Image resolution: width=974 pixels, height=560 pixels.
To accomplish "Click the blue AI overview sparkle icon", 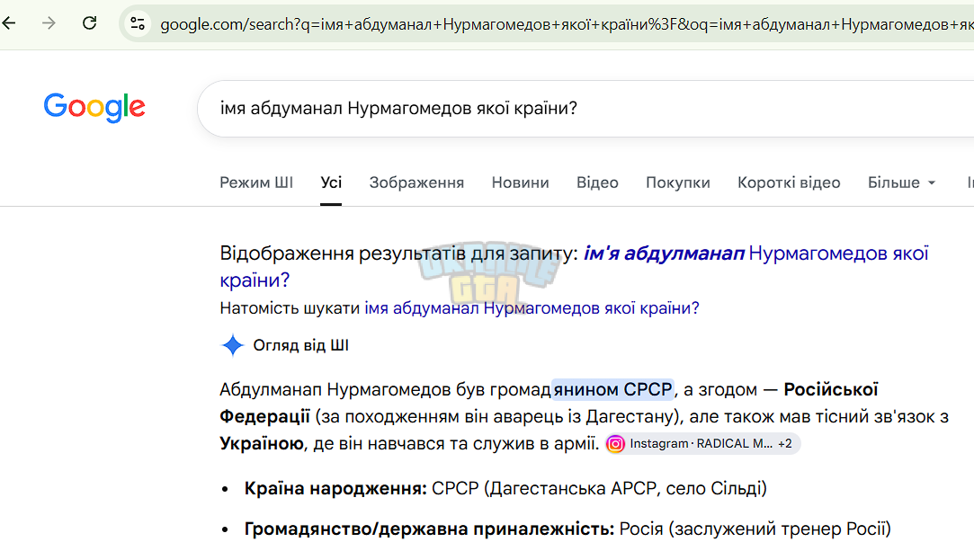I will tap(233, 345).
